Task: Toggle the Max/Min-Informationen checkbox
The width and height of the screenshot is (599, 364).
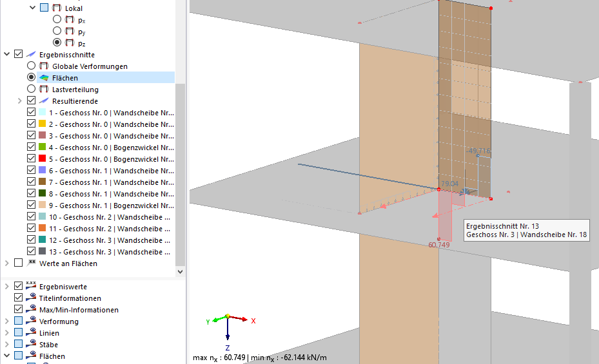Action: click(x=18, y=309)
